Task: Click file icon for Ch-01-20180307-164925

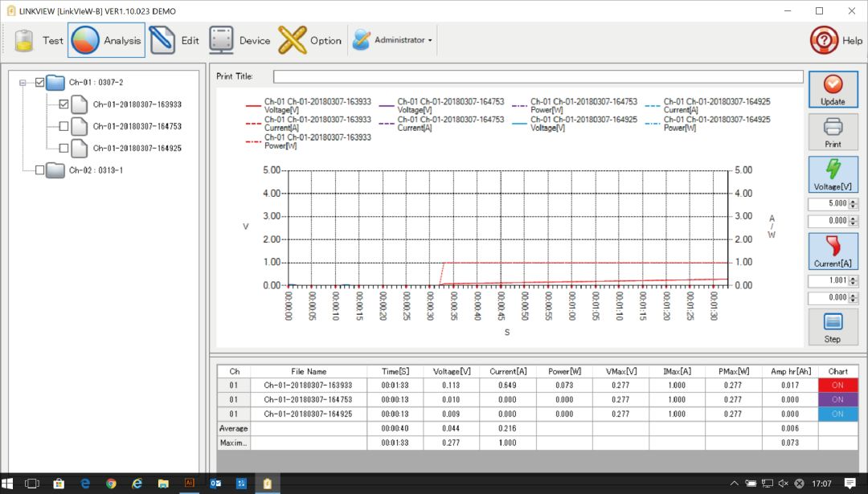Action: [x=79, y=149]
